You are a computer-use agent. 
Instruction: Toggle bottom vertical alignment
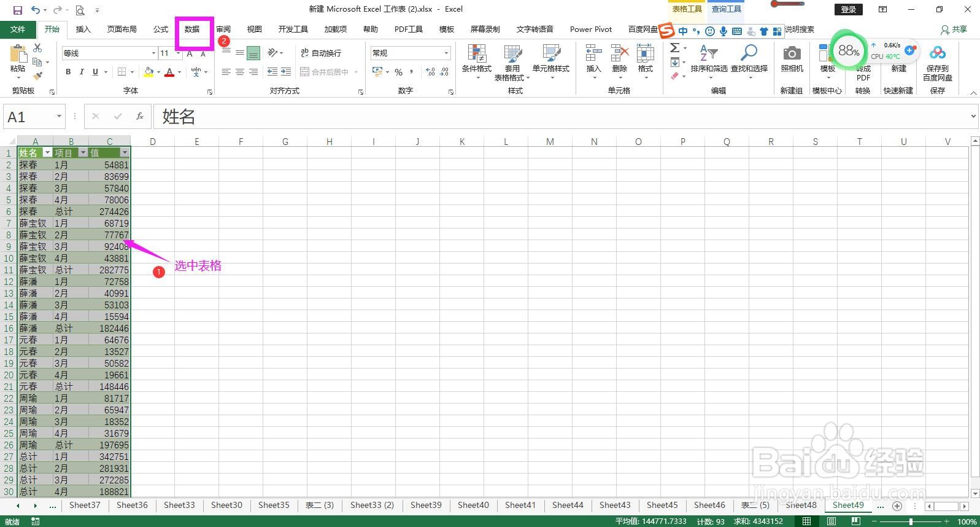click(x=253, y=53)
